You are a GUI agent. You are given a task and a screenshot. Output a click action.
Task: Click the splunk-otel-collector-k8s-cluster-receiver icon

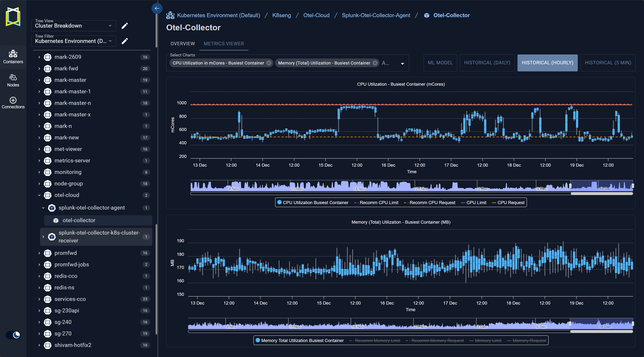pos(52,237)
